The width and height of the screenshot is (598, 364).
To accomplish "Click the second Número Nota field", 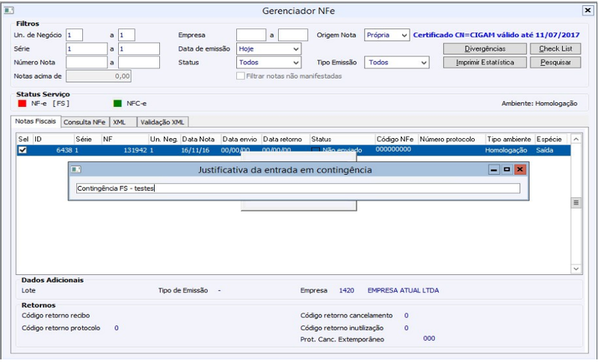I will (x=139, y=63).
